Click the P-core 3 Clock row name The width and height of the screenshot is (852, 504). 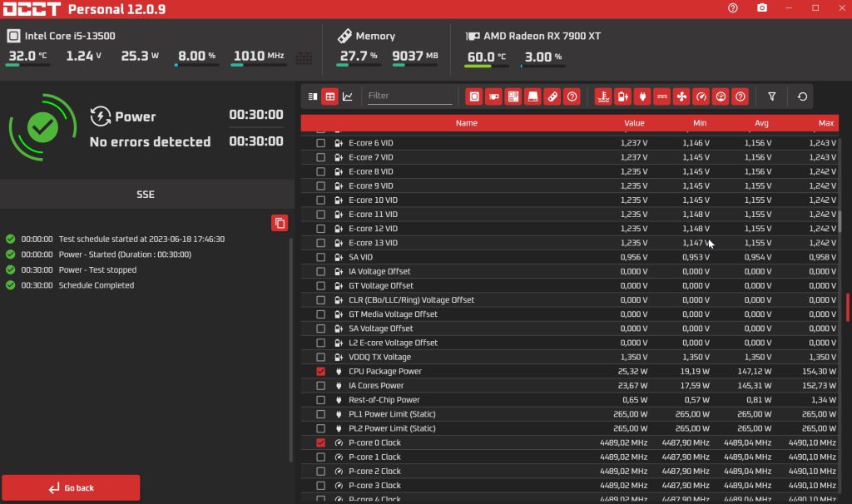point(374,486)
